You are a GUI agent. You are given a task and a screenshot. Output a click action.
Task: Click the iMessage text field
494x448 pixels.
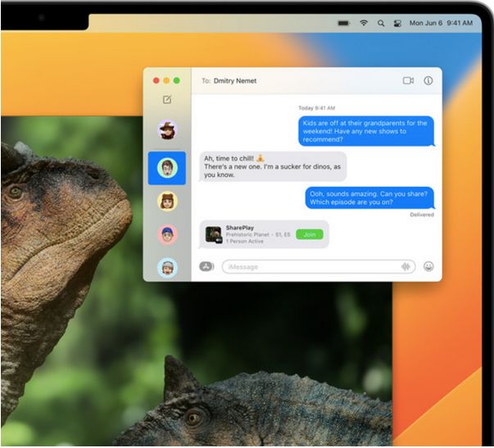click(x=319, y=267)
